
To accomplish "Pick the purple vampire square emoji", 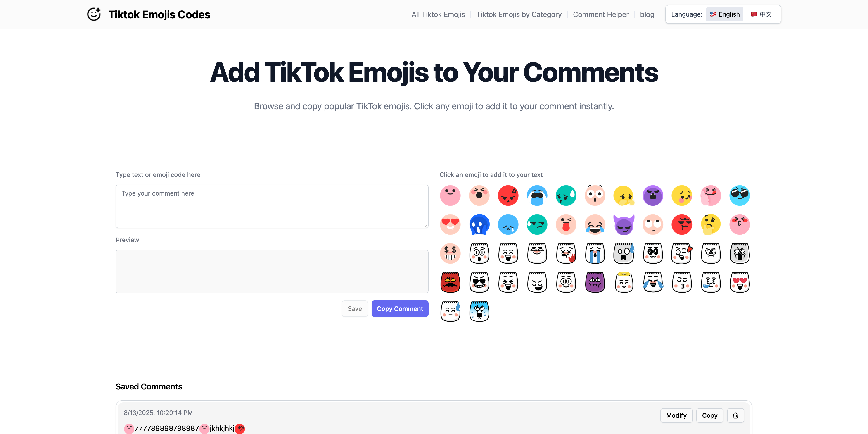I will (595, 282).
